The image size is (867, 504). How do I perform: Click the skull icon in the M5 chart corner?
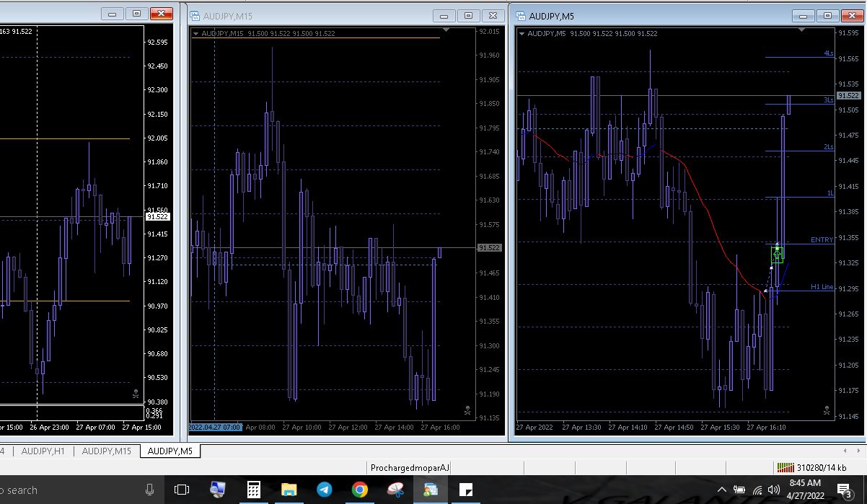827,410
